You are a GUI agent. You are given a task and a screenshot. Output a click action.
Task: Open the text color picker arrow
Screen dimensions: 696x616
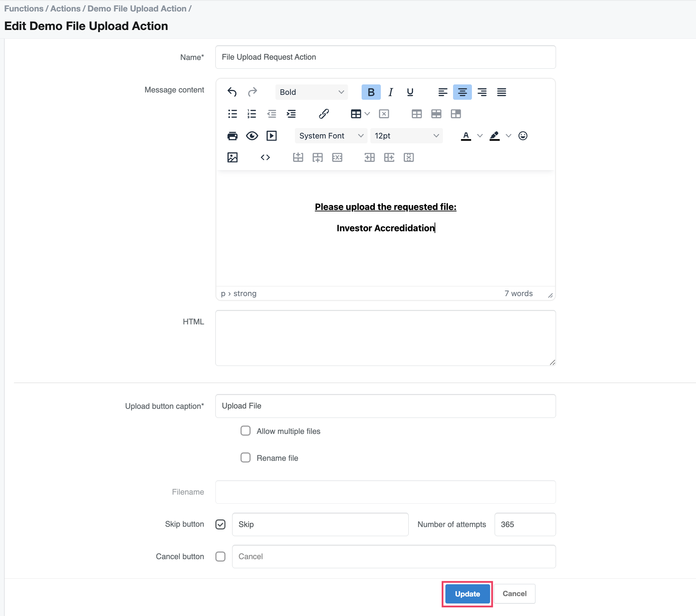(480, 136)
